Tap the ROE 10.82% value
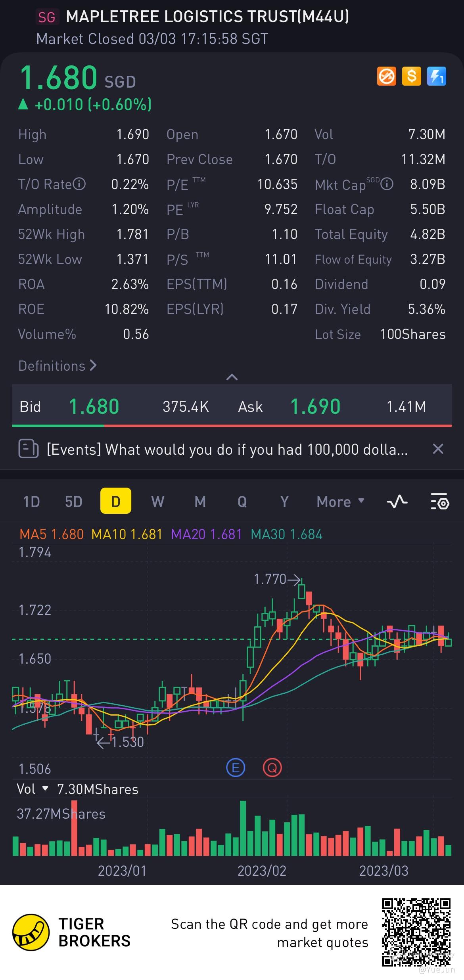The height and width of the screenshot is (980, 464). point(127,309)
